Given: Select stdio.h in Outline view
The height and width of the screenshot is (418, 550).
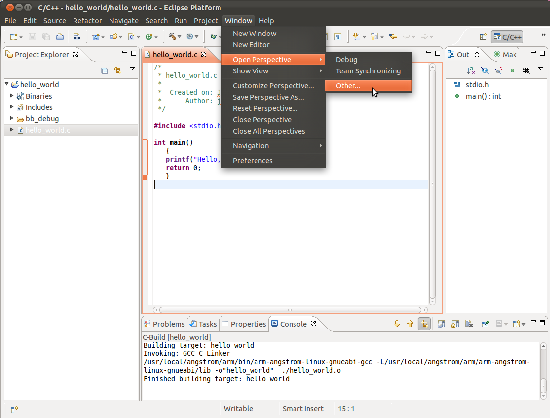Looking at the screenshot, I should tap(477, 85).
